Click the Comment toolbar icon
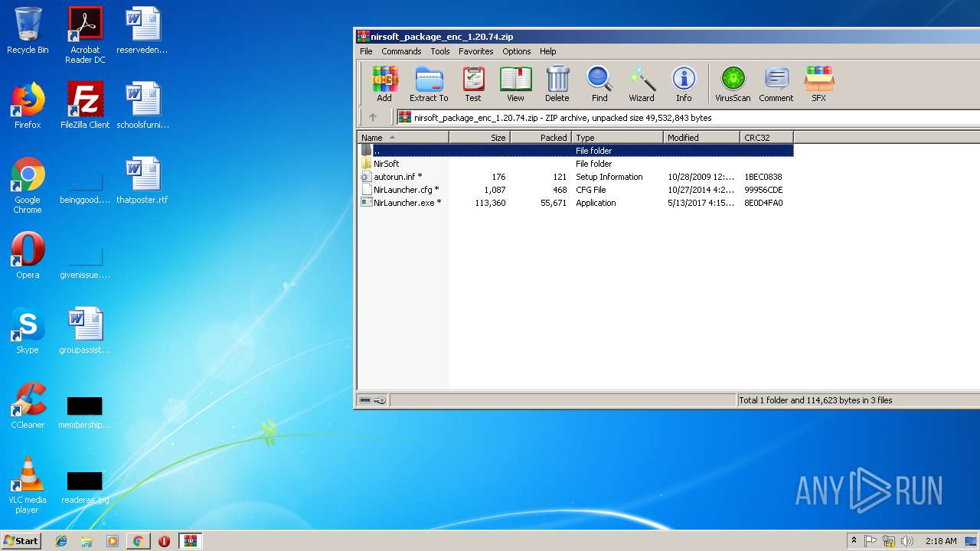This screenshot has height=551, width=980. point(776,84)
